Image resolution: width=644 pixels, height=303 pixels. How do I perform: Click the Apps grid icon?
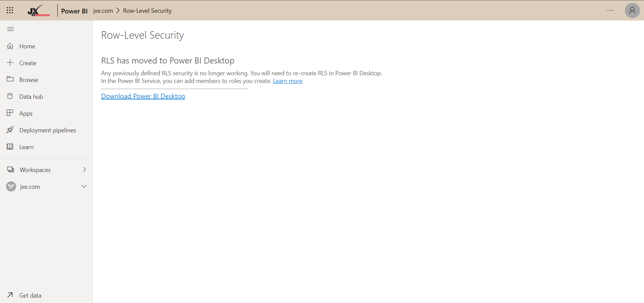pos(10,113)
